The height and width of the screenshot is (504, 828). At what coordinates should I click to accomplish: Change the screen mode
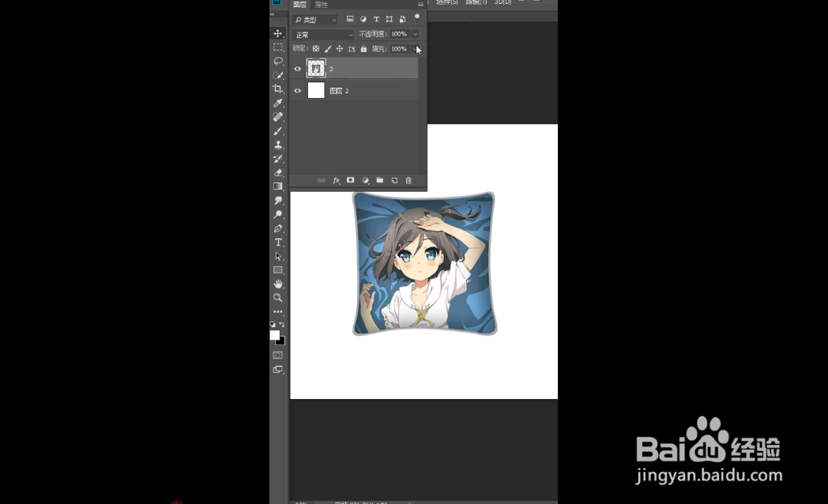pyautogui.click(x=278, y=370)
